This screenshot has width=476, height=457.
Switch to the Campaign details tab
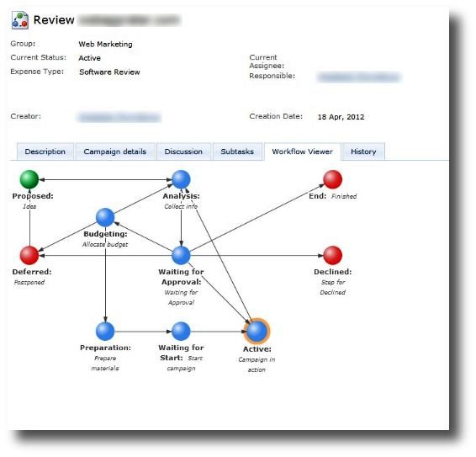point(115,151)
